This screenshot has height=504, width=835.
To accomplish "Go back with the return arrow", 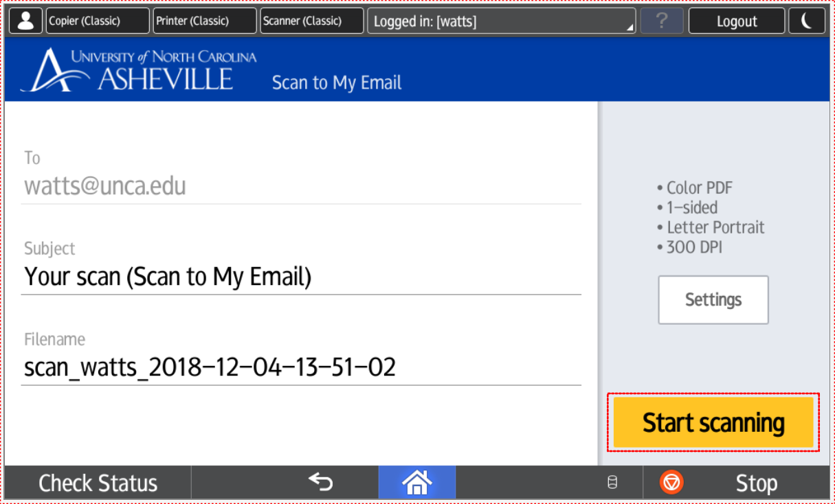I will (x=320, y=483).
